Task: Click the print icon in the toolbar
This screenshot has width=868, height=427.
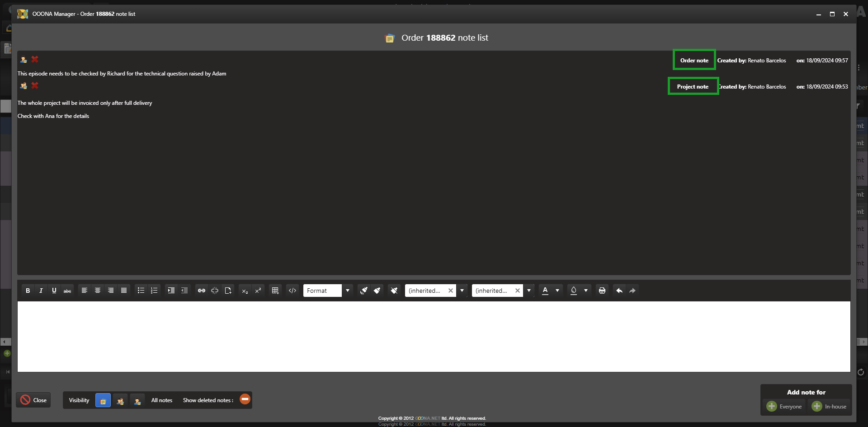Action: 602,291
